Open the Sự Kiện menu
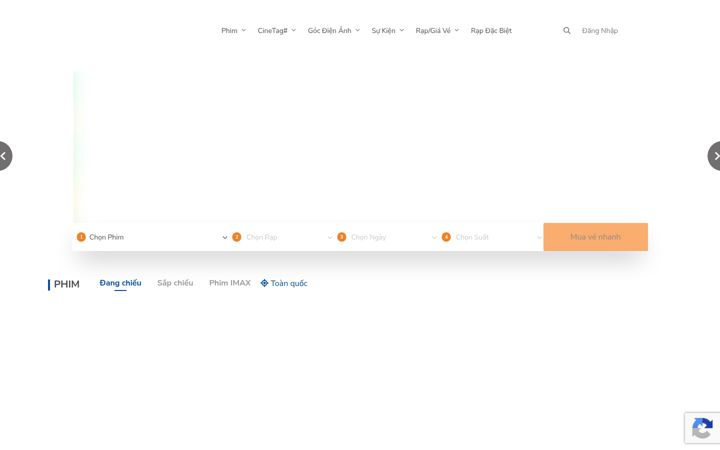This screenshot has height=450, width=720. click(388, 31)
